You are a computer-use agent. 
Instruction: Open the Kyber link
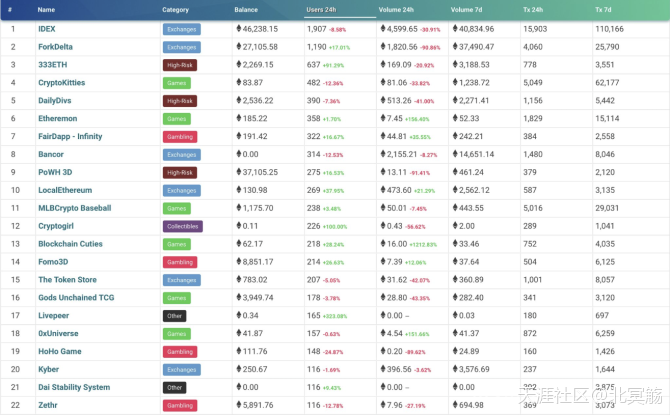[x=48, y=370]
